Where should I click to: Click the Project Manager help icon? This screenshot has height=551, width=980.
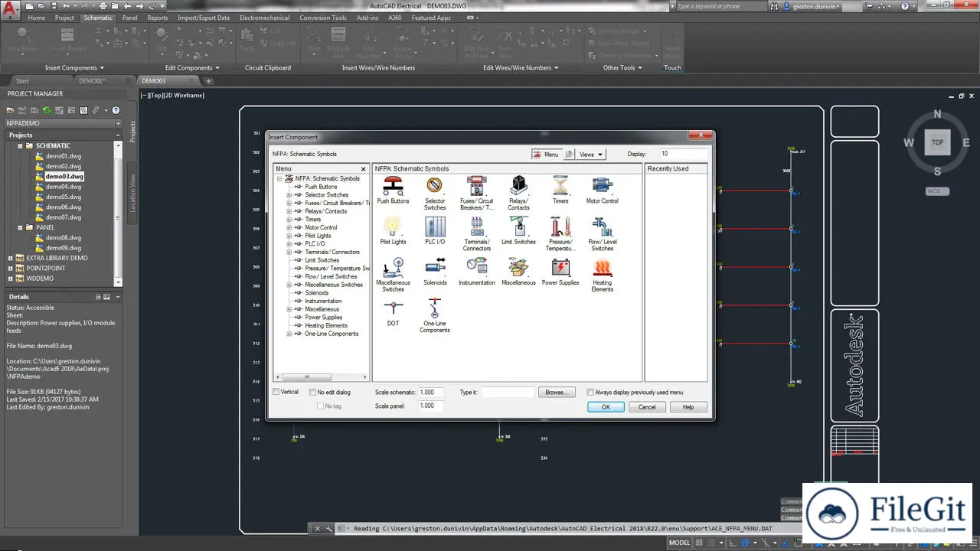(116, 110)
